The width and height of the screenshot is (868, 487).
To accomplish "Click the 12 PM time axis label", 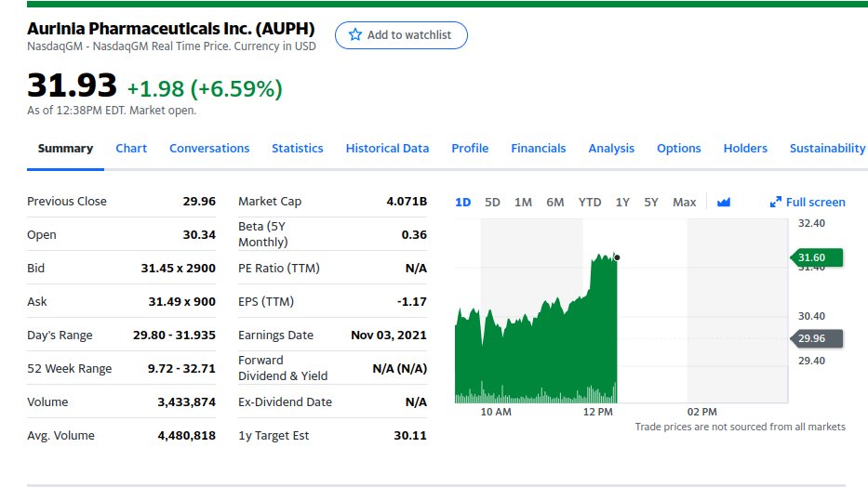I will (x=598, y=412).
